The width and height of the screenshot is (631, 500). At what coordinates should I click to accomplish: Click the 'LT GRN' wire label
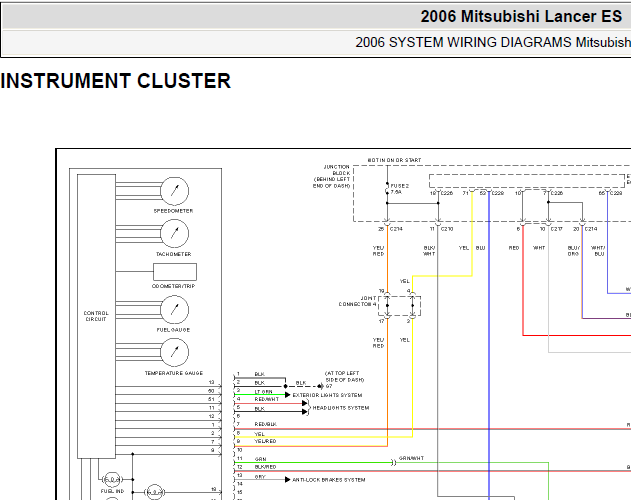click(264, 392)
